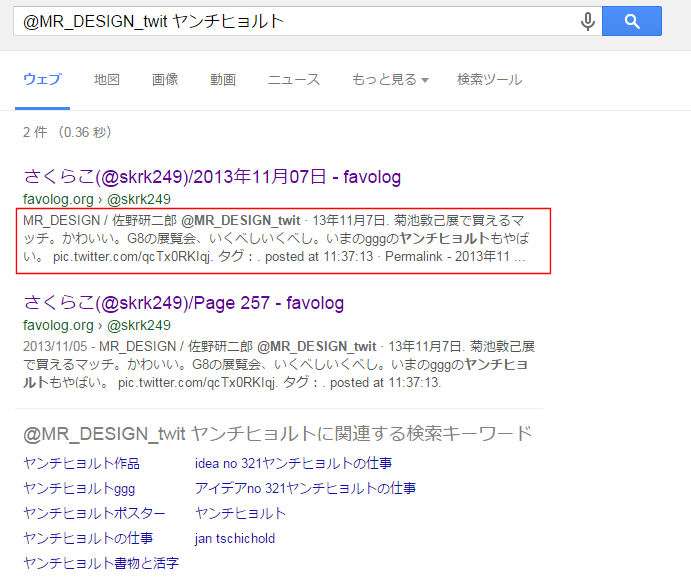This screenshot has height=582, width=691.
Task: Open the ニュース tab
Action: pyautogui.click(x=293, y=80)
